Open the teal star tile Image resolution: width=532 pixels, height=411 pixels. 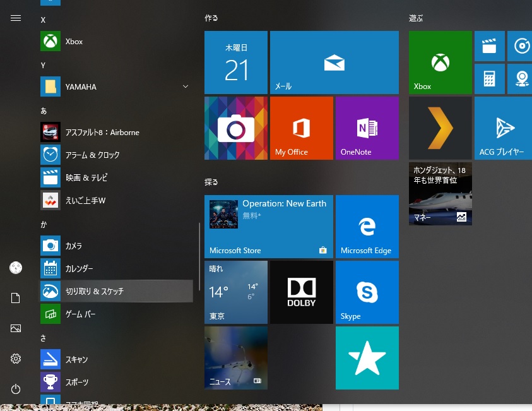[x=367, y=358]
